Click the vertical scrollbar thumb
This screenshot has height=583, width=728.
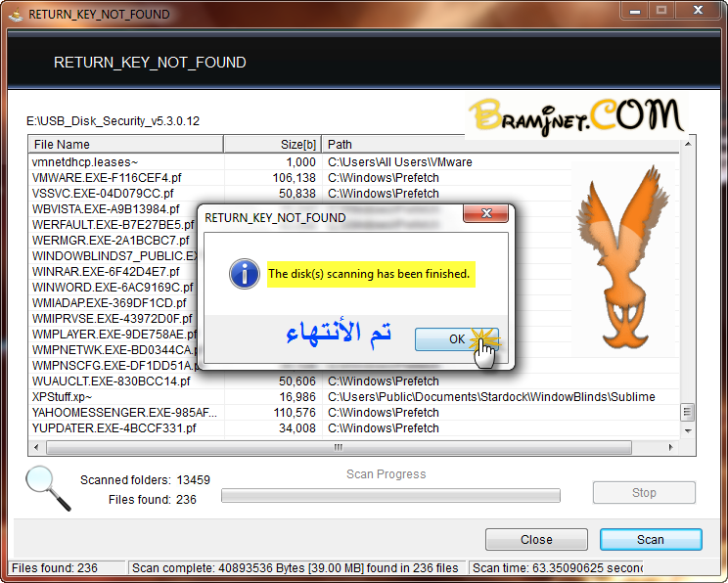click(688, 412)
